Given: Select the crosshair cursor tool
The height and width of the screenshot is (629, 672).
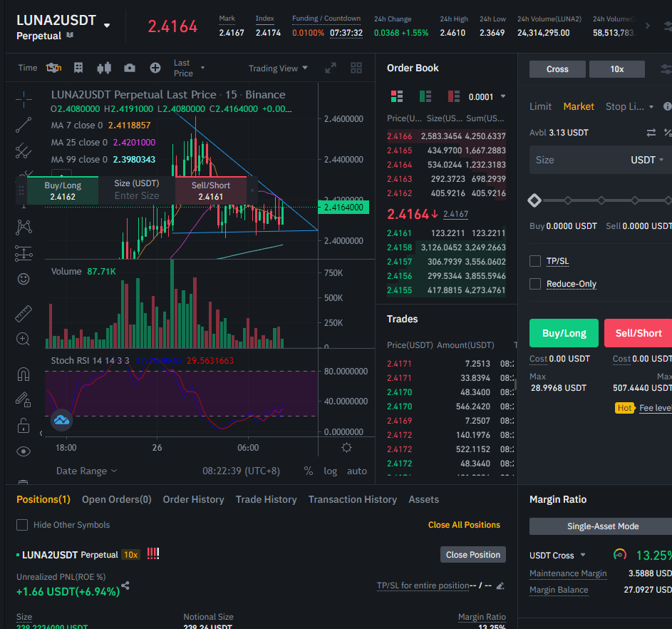Looking at the screenshot, I should (x=24, y=99).
